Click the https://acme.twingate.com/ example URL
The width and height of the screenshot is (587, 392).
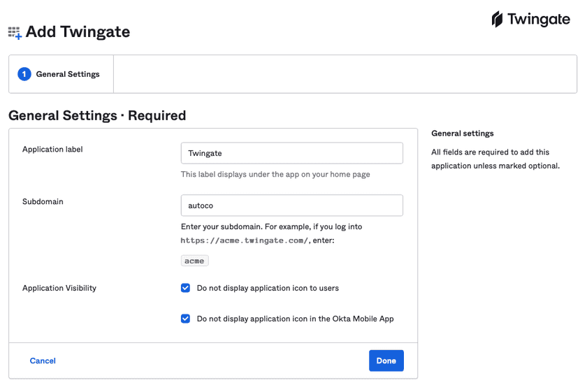pyautogui.click(x=244, y=240)
